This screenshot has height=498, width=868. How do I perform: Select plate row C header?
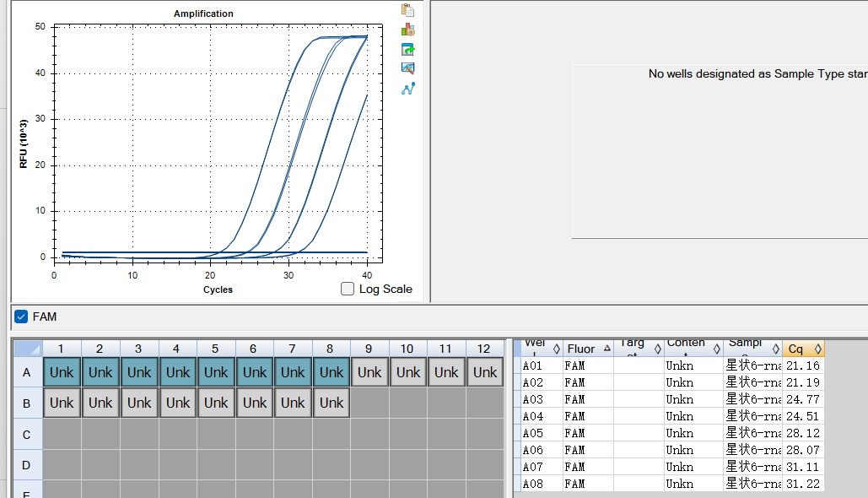(x=27, y=435)
